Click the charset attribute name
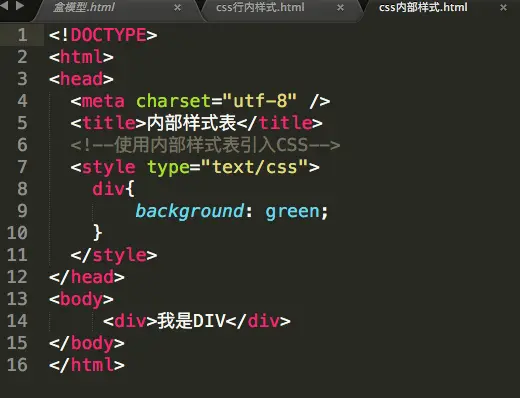 click(x=173, y=101)
